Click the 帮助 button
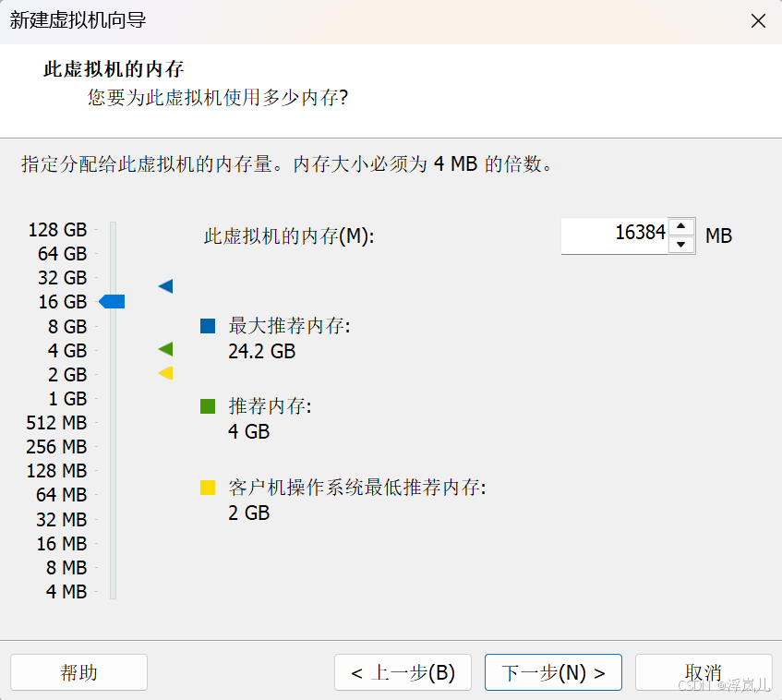 click(x=78, y=672)
